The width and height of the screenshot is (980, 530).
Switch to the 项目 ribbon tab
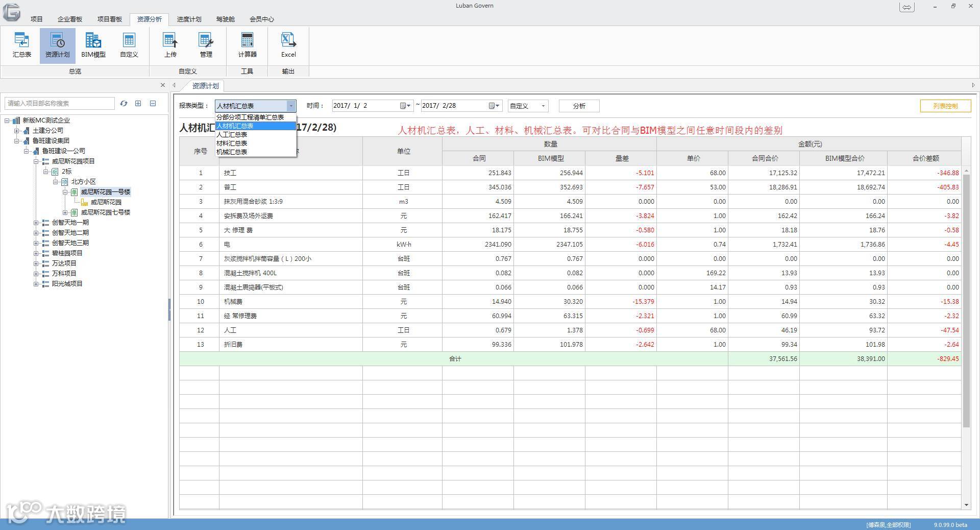coord(37,19)
